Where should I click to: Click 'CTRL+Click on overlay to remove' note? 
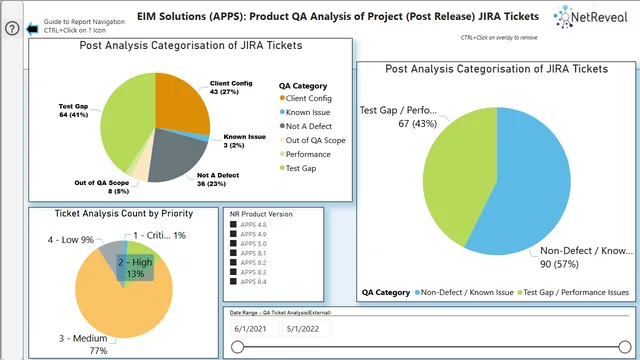499,38
